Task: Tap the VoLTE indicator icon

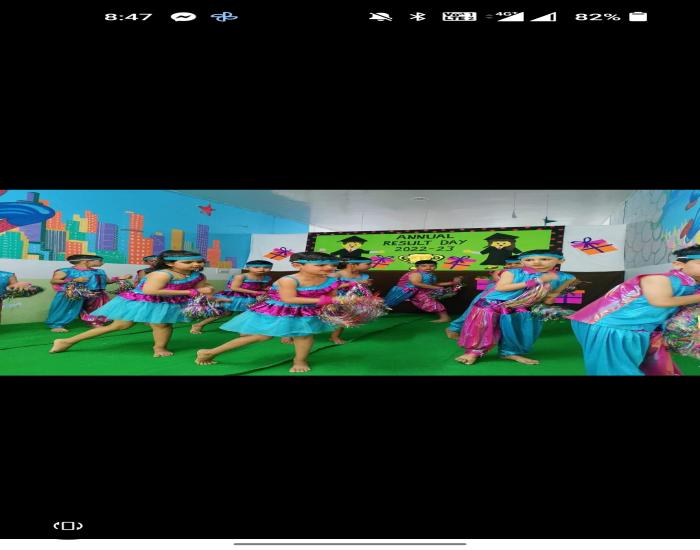Action: tap(459, 17)
